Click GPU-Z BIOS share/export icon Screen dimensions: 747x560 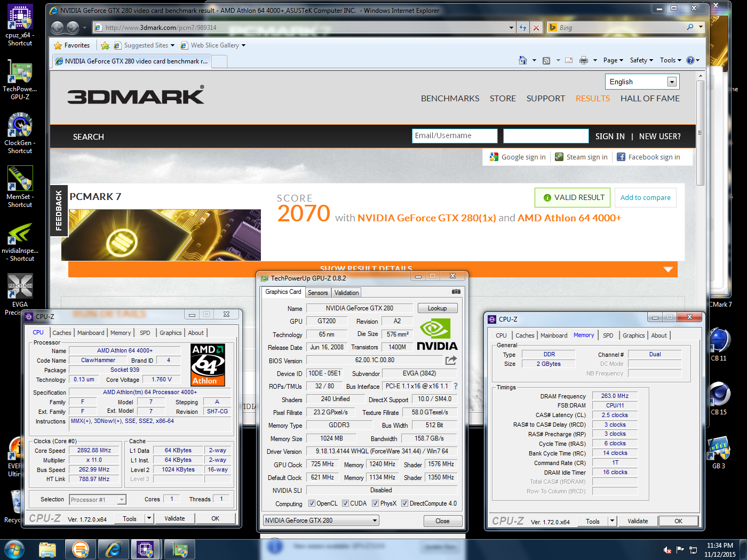click(x=451, y=360)
